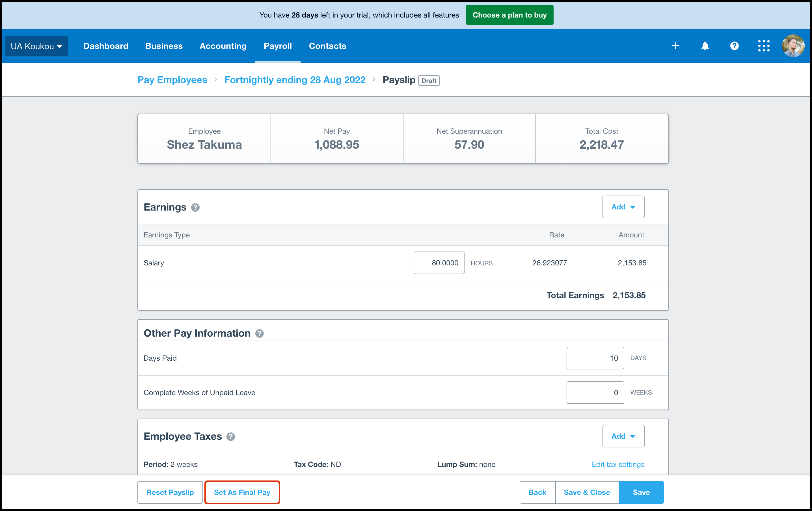Click the Salary hours input field
The image size is (812, 511).
coord(439,263)
